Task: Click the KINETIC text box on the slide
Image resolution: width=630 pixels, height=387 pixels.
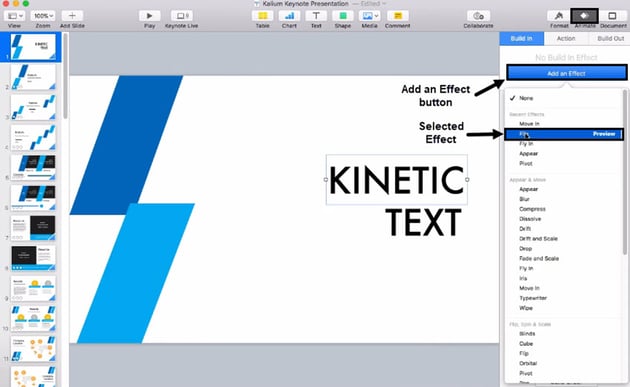Action: click(397, 180)
